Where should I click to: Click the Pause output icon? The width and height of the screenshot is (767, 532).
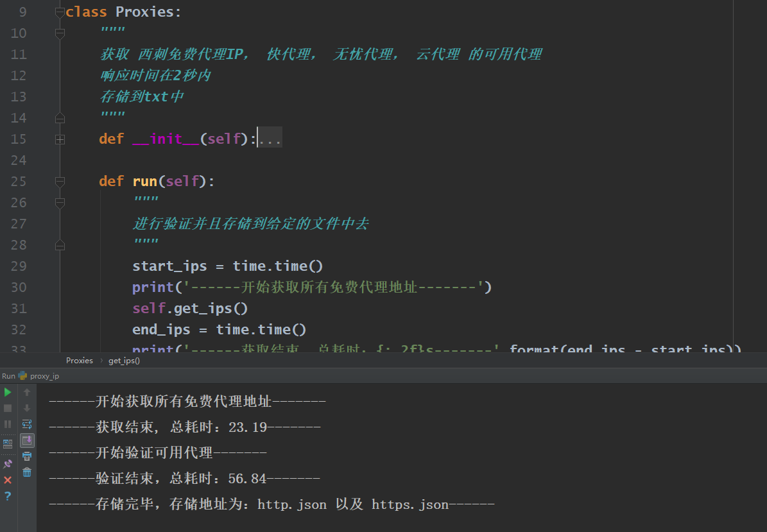[8, 424]
